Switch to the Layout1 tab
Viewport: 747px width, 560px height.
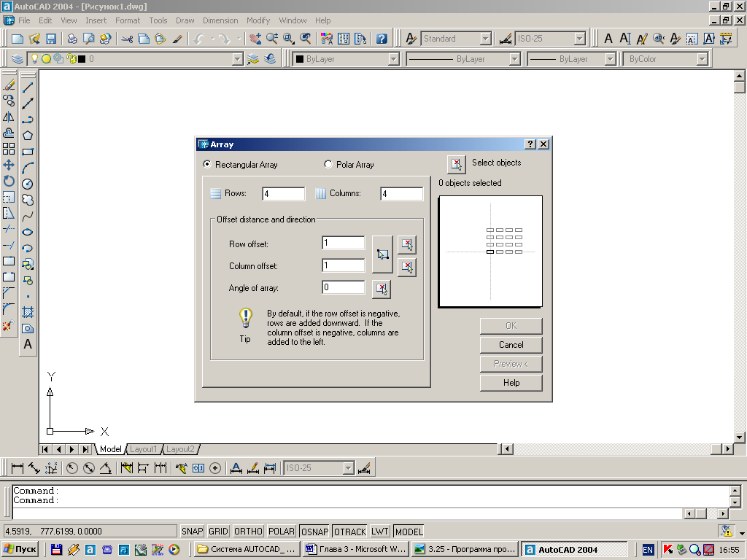tap(143, 449)
